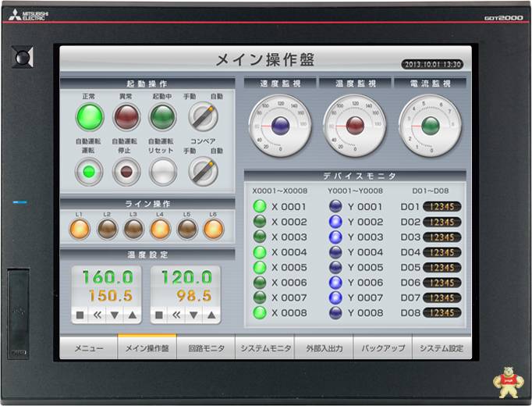Image resolution: width=532 pixels, height=406 pixels.
Task: Toggle the upper 手動/自動 selector switch
Action: point(203,117)
